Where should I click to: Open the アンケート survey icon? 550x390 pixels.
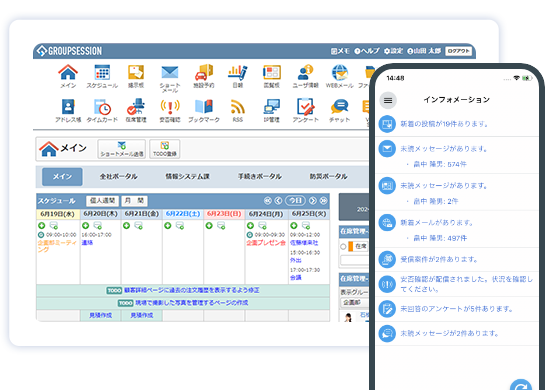point(305,107)
